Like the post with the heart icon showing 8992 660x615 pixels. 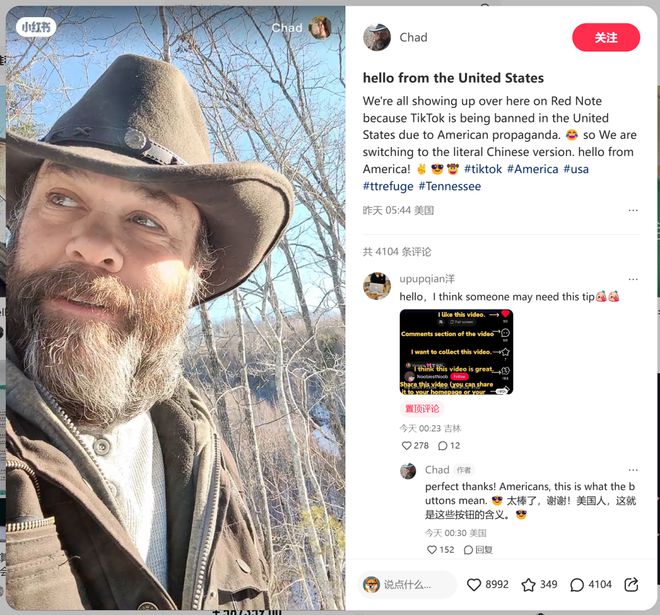(474, 584)
